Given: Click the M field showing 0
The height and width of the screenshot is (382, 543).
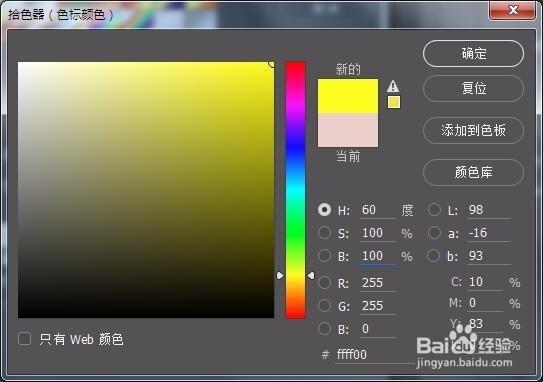Looking at the screenshot, I should pos(485,303).
